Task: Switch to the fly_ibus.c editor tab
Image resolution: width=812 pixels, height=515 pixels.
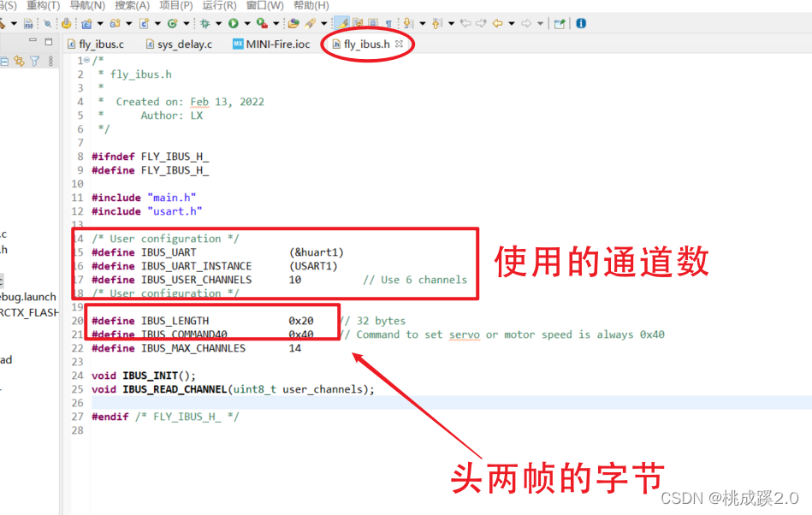Action: click(97, 44)
